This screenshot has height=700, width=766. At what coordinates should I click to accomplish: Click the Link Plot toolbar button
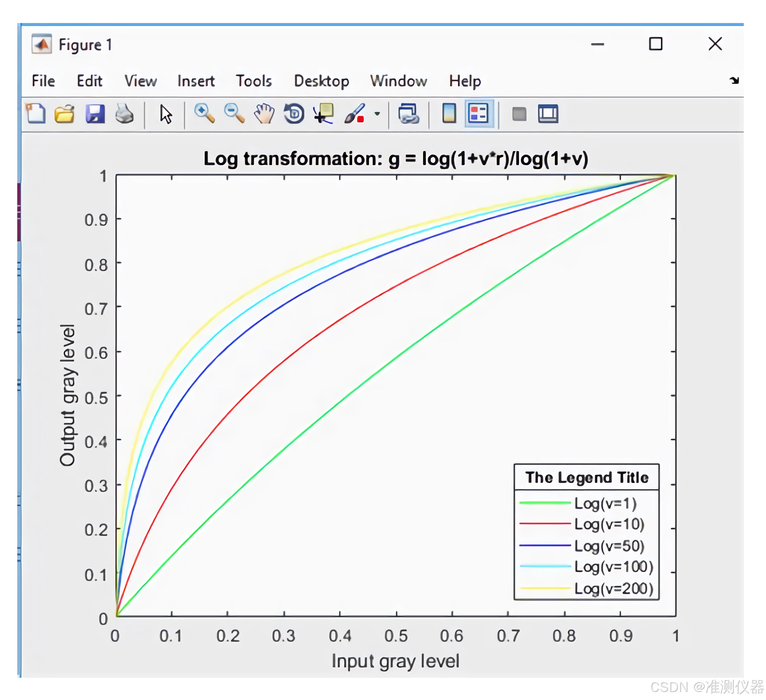(408, 113)
